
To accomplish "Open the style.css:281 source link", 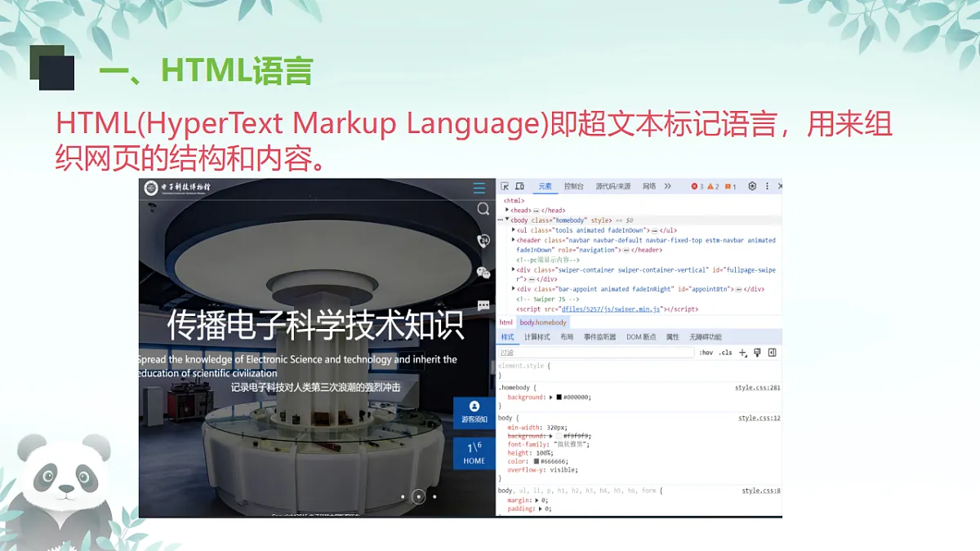I will pyautogui.click(x=758, y=388).
